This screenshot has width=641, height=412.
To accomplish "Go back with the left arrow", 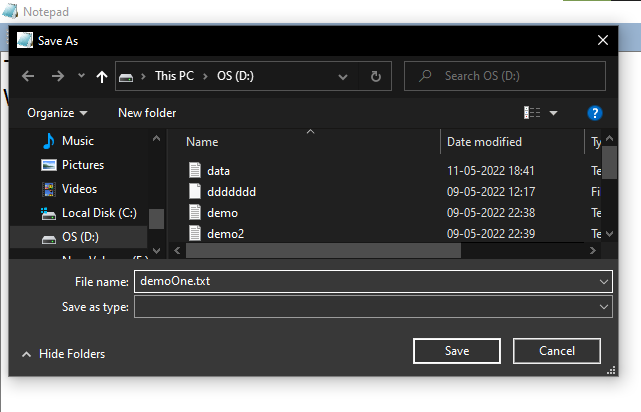I will pyautogui.click(x=28, y=76).
